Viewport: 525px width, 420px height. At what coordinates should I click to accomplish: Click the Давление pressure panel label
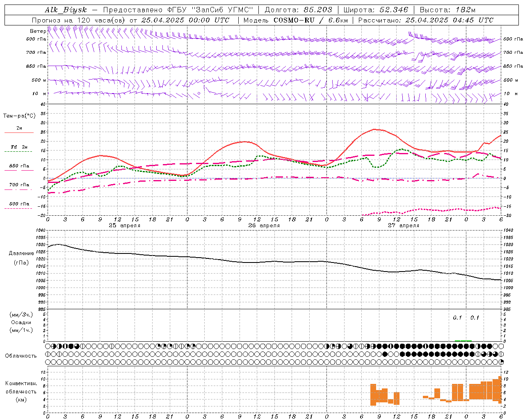tap(21, 253)
